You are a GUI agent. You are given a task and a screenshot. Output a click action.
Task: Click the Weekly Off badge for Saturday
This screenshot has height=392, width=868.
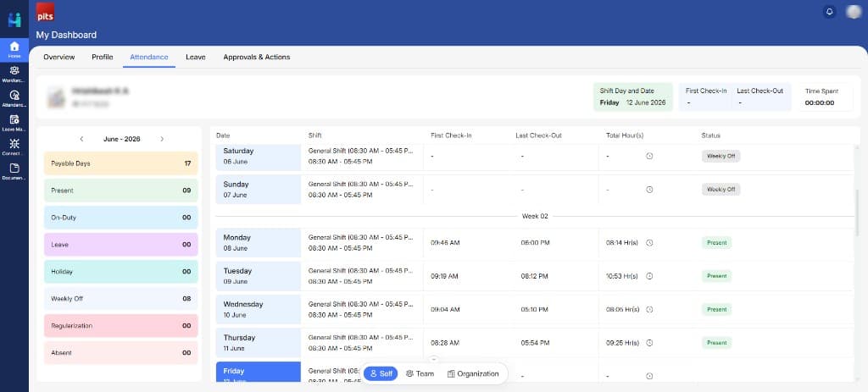[721, 156]
